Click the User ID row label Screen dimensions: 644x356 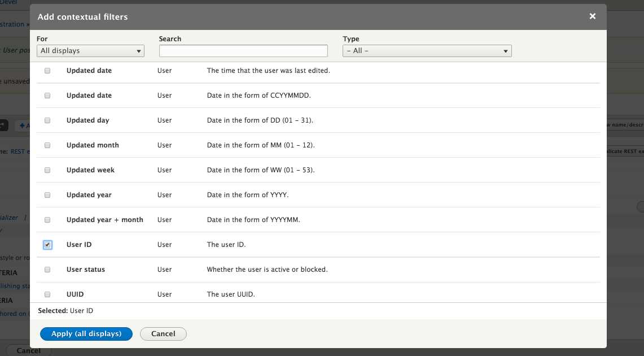pos(79,245)
